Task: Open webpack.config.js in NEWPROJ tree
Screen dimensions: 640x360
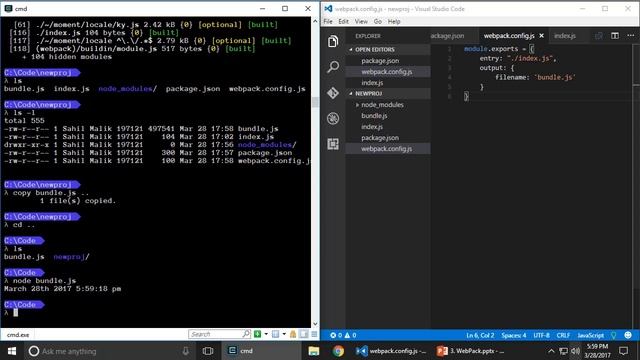Action: pyautogui.click(x=388, y=149)
